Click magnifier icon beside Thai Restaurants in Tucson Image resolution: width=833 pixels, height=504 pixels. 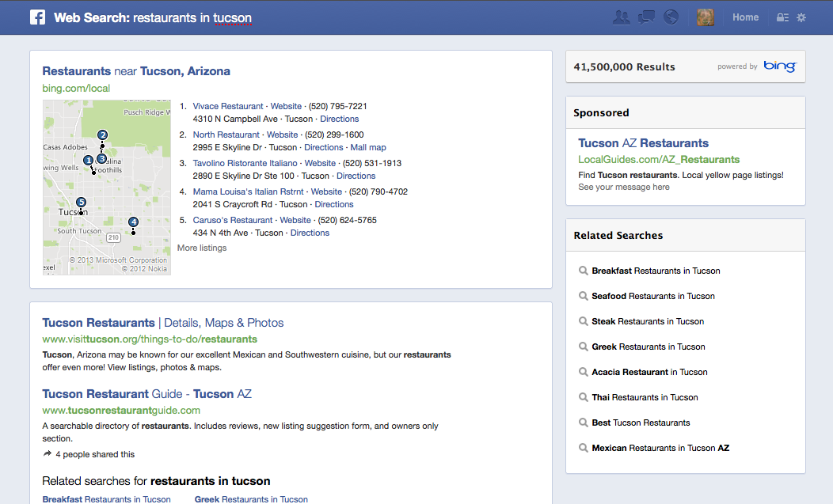(x=584, y=397)
